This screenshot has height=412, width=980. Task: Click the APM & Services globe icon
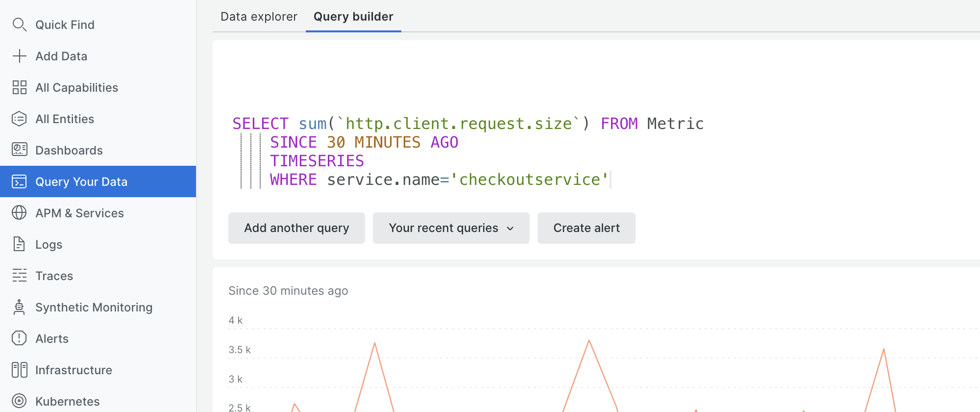click(19, 213)
